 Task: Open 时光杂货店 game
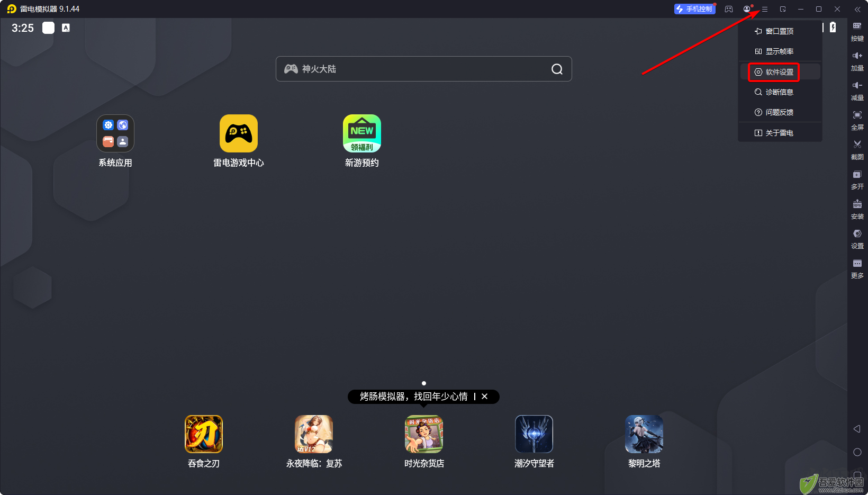pyautogui.click(x=424, y=442)
